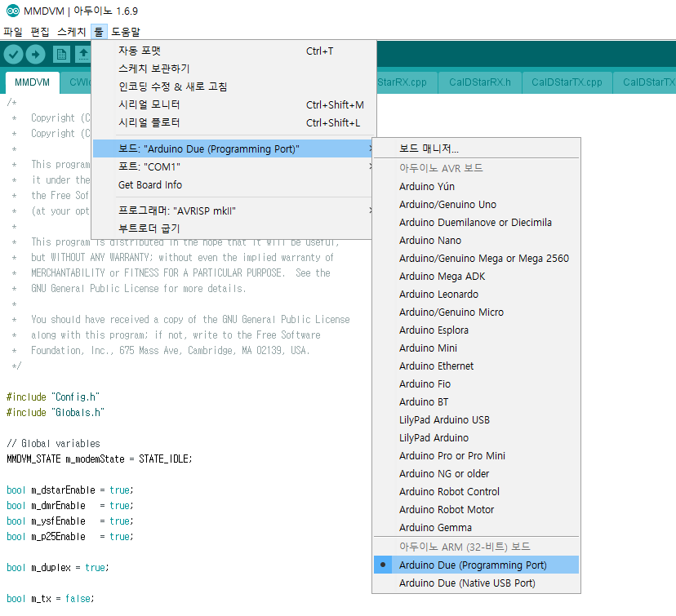Select LilyPad Arduino USB board

tap(476, 420)
